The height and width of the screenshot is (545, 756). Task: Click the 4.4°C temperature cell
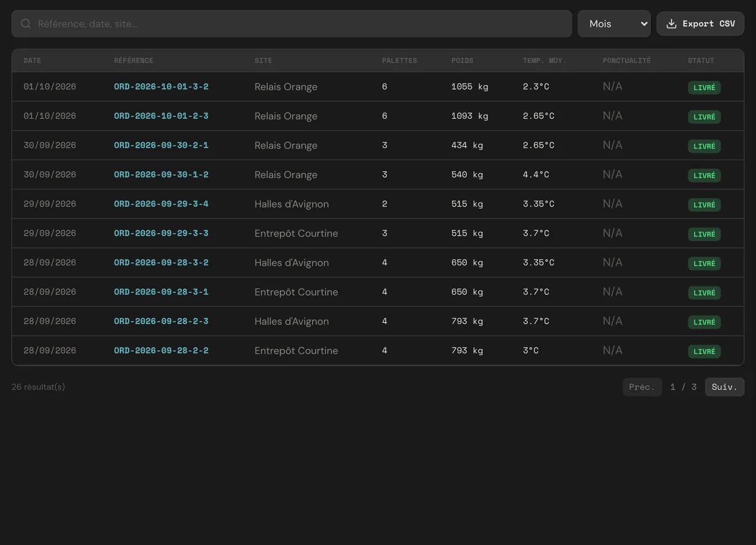point(536,174)
